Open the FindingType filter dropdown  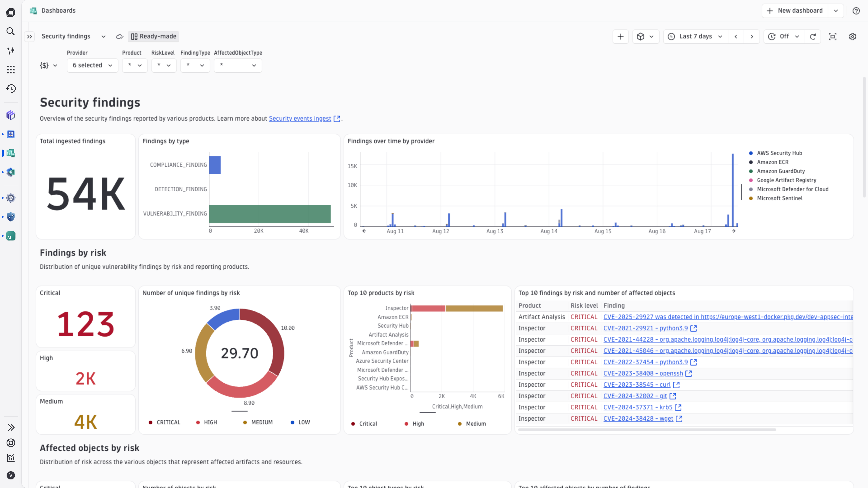(195, 65)
